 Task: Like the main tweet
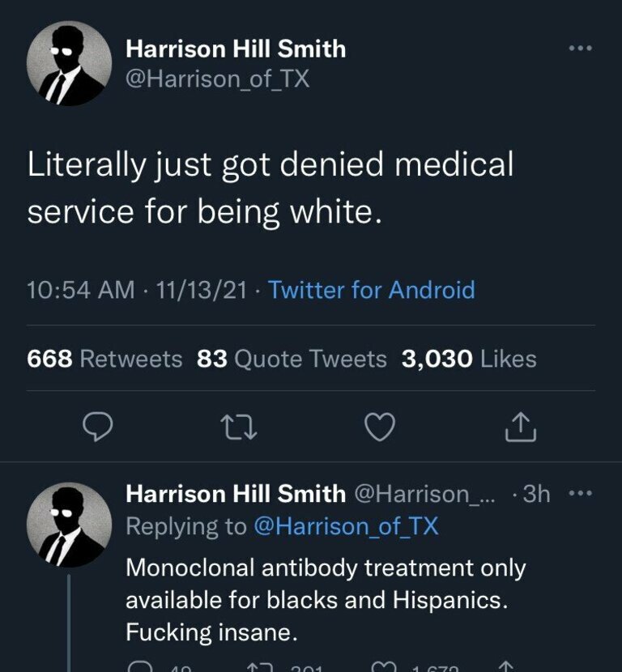click(379, 427)
